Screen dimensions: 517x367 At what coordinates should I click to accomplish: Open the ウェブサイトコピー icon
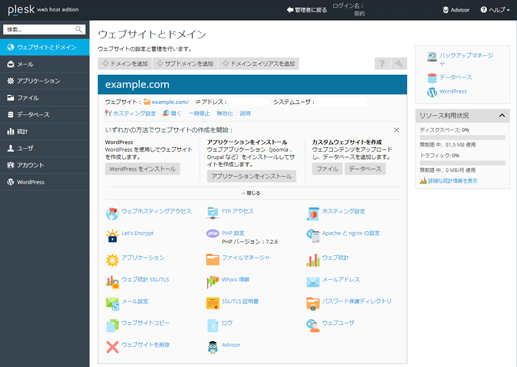(x=112, y=325)
